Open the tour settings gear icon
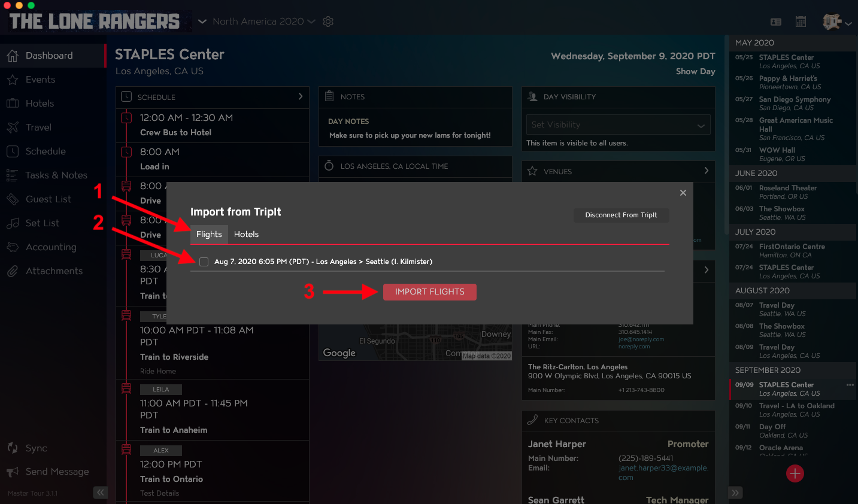858x504 pixels. tap(328, 22)
